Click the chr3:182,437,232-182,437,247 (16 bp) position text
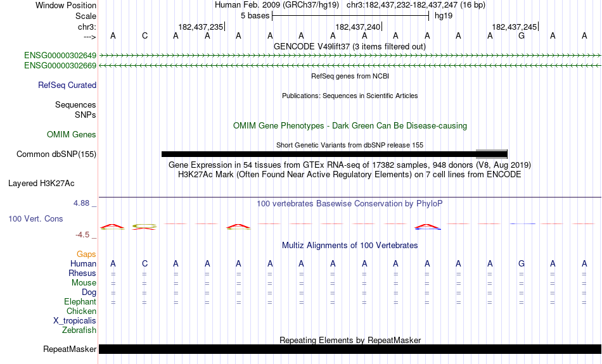 416,5
